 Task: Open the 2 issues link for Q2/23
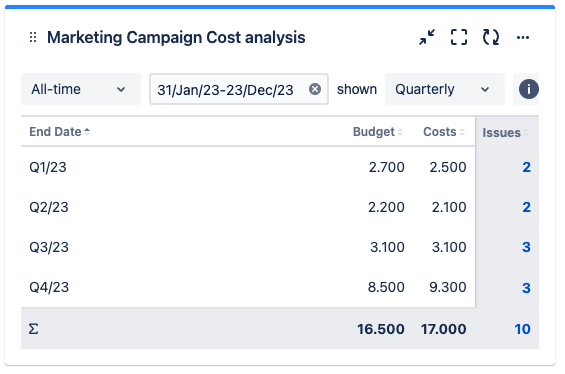[526, 207]
